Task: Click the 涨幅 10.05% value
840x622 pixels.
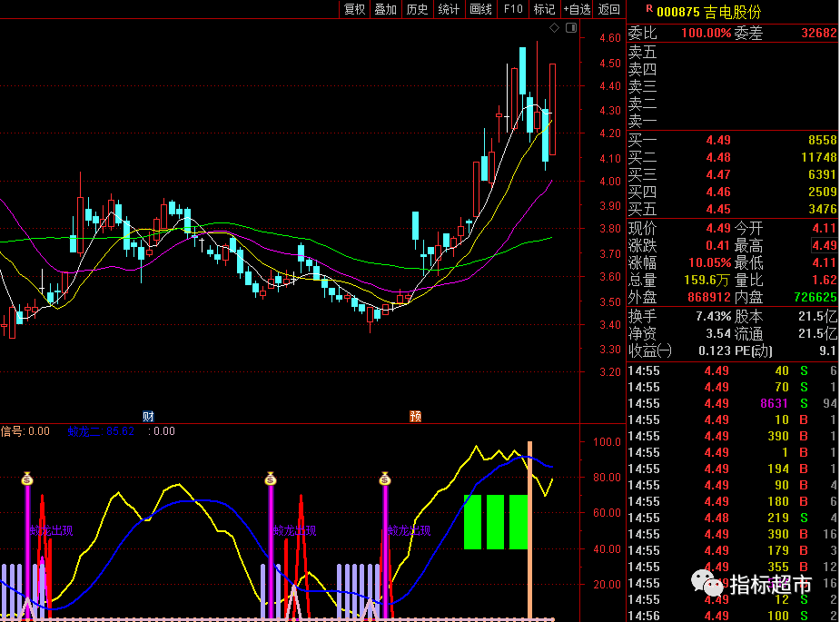Action: 709,263
